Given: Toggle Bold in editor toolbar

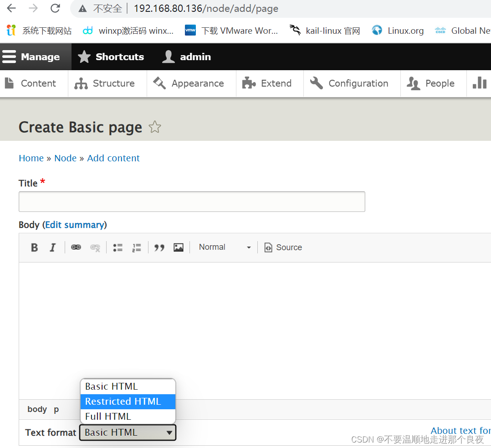Looking at the screenshot, I should click(x=35, y=247).
